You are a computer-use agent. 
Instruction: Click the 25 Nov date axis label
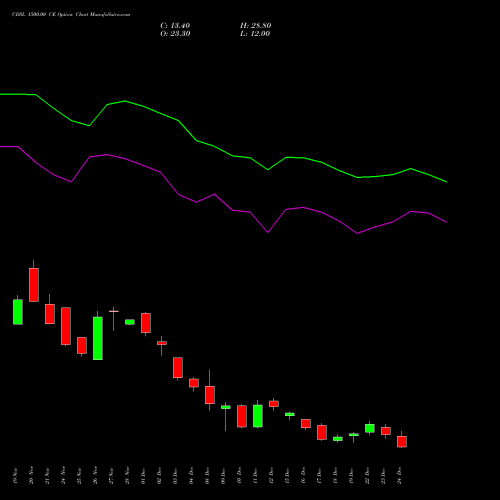tap(79, 476)
